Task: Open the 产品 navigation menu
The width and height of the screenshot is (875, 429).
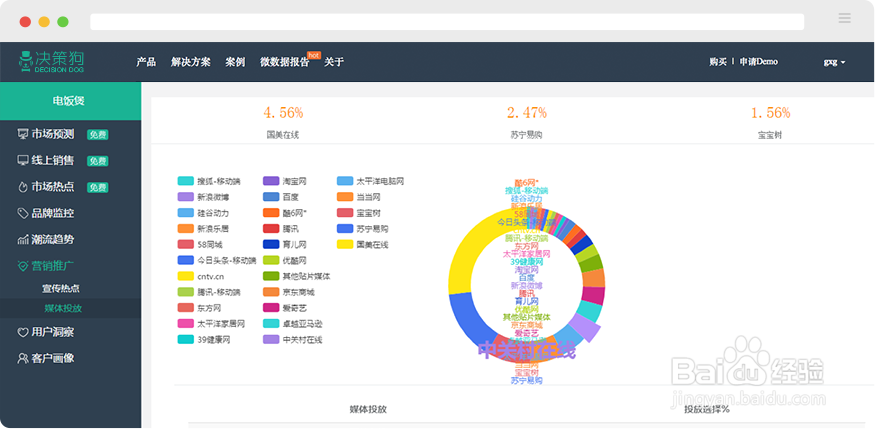Action: click(x=146, y=62)
